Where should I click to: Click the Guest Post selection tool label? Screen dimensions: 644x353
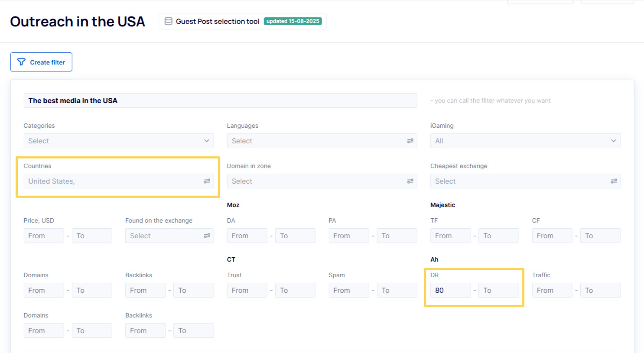(218, 21)
